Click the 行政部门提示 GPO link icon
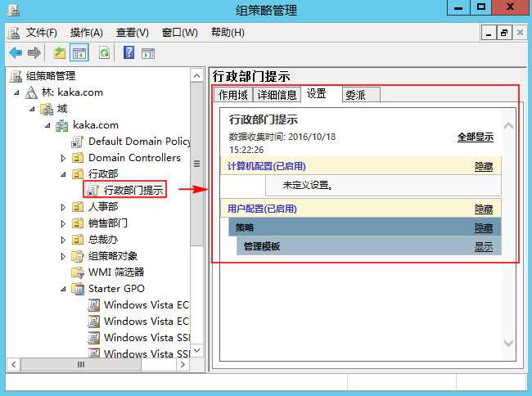Image resolution: width=532 pixels, height=396 pixels. tap(92, 191)
